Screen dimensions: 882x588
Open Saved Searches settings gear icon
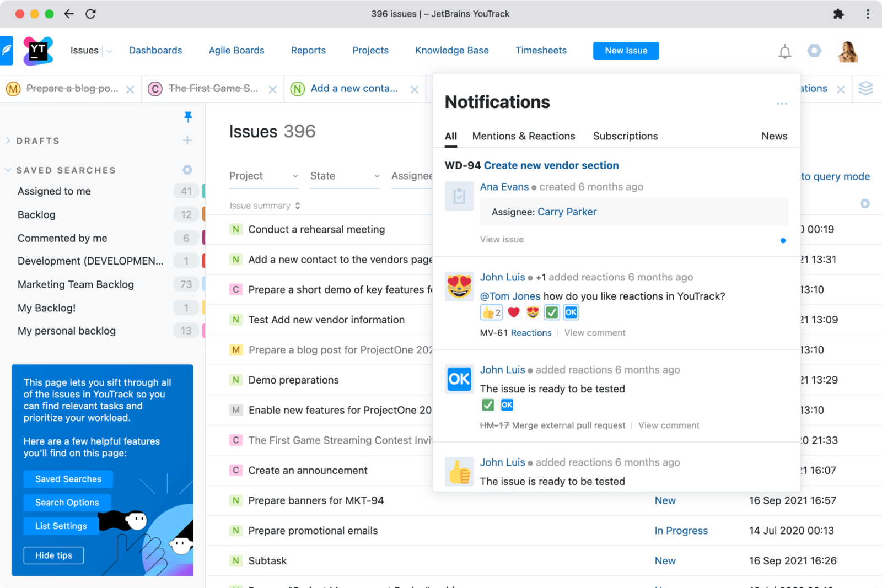[187, 170]
